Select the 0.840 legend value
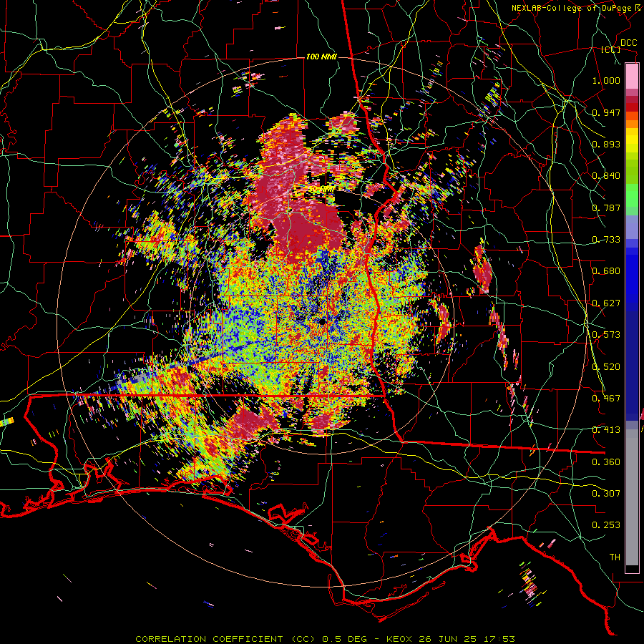This screenshot has height=644, width=644. pyautogui.click(x=606, y=176)
